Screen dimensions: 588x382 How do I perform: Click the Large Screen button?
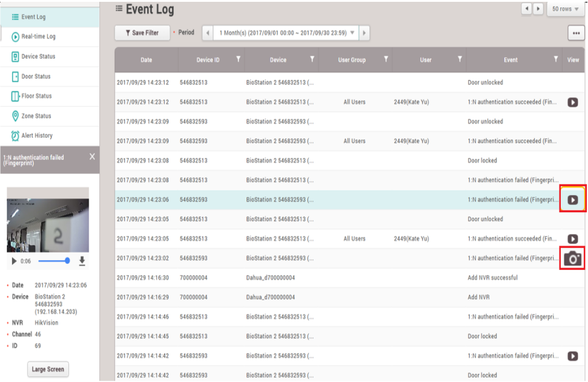coord(48,369)
